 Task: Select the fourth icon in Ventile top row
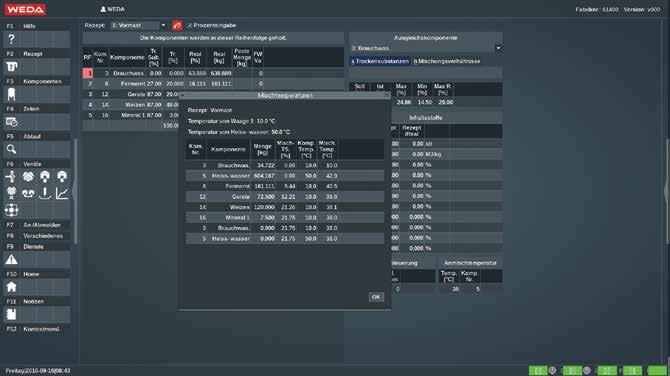coord(62,176)
